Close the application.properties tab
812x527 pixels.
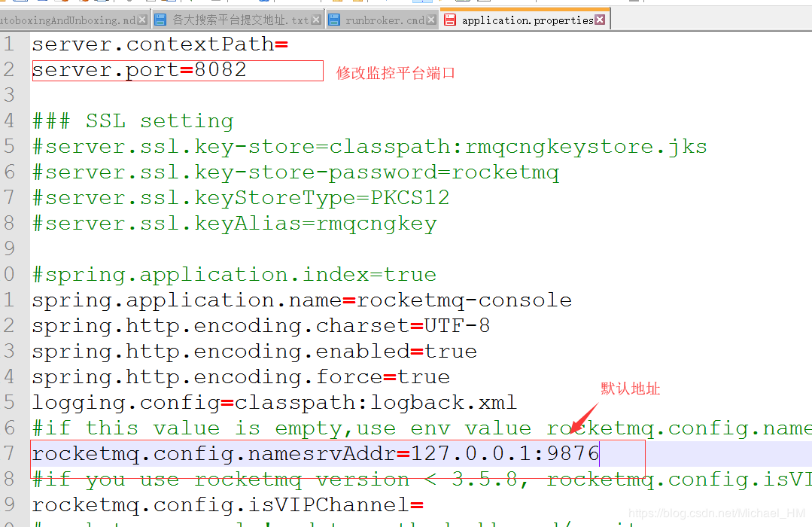[600, 20]
